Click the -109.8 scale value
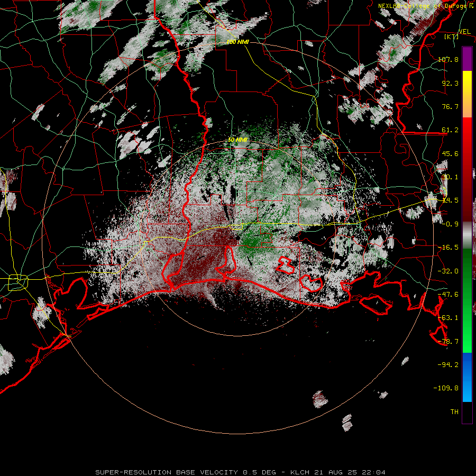Screen dimensions: 476x476 pos(446,388)
